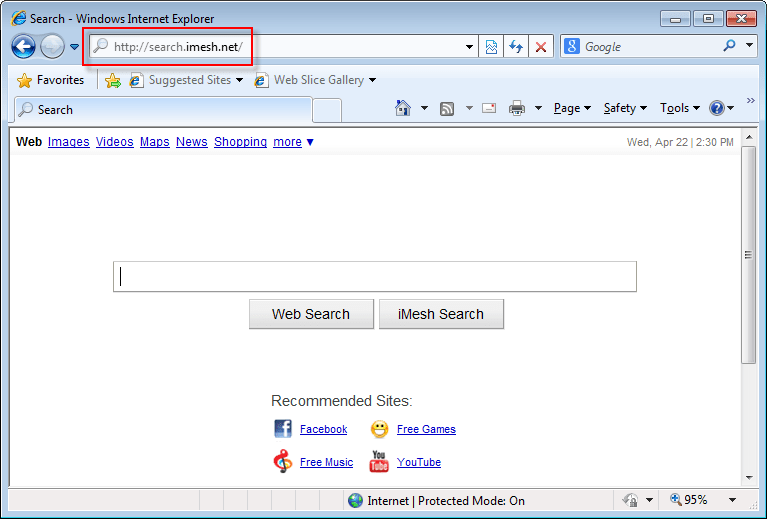Click the Internet Explorer title bar icon
Viewport: 767px width, 519px height.
pos(19,19)
